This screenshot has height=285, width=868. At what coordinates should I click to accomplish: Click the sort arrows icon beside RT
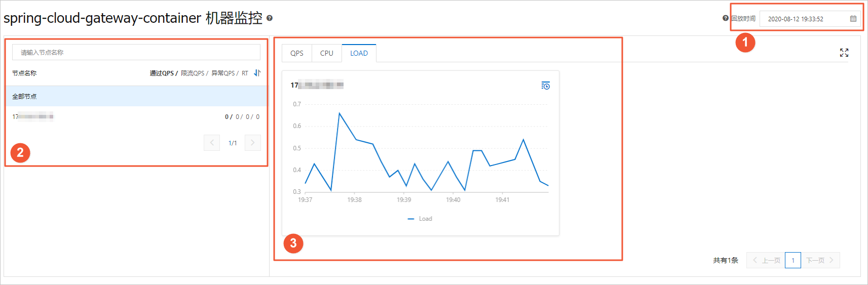(257, 73)
